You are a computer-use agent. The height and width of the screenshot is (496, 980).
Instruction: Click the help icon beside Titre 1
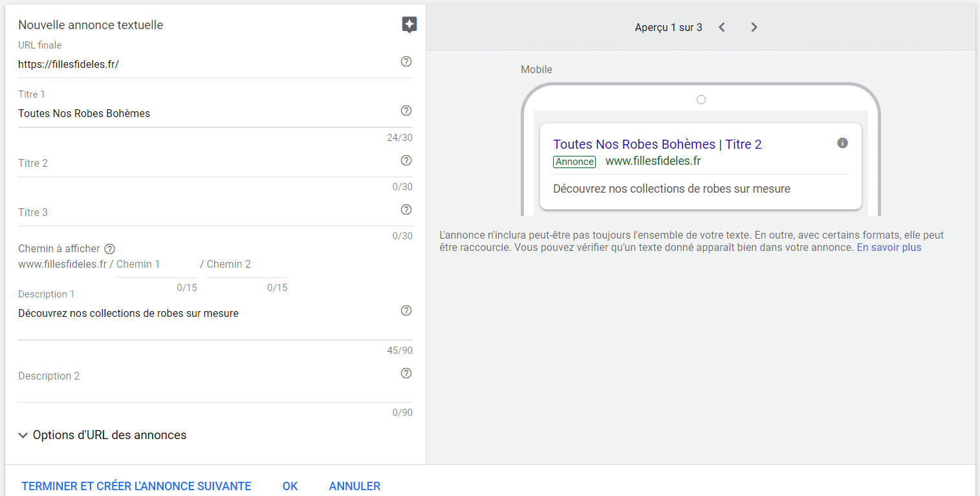[x=406, y=111]
